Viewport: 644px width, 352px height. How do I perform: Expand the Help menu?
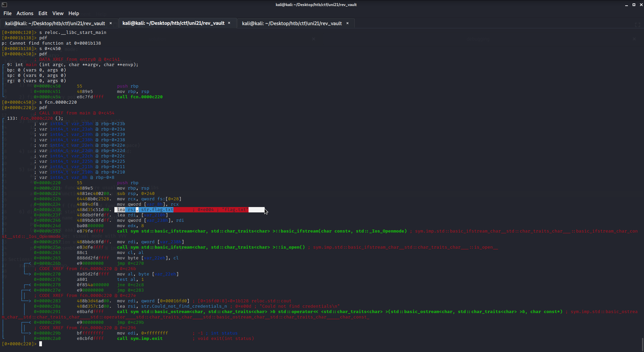click(x=73, y=13)
